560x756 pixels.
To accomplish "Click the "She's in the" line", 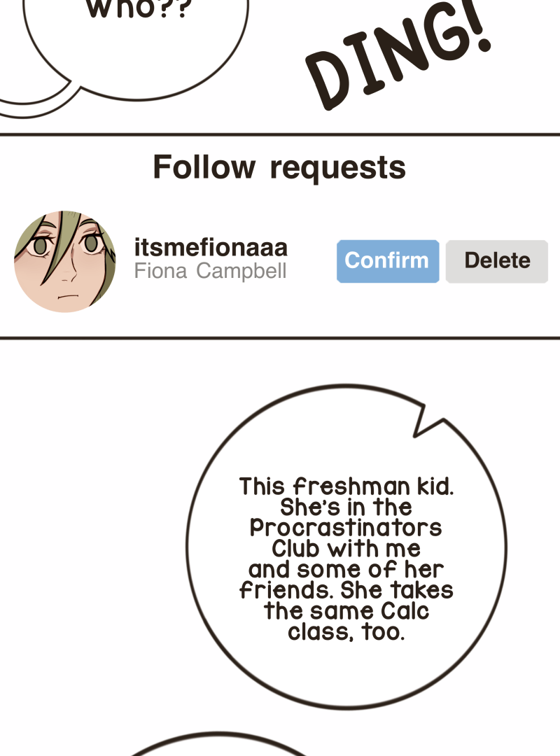I will click(346, 507).
